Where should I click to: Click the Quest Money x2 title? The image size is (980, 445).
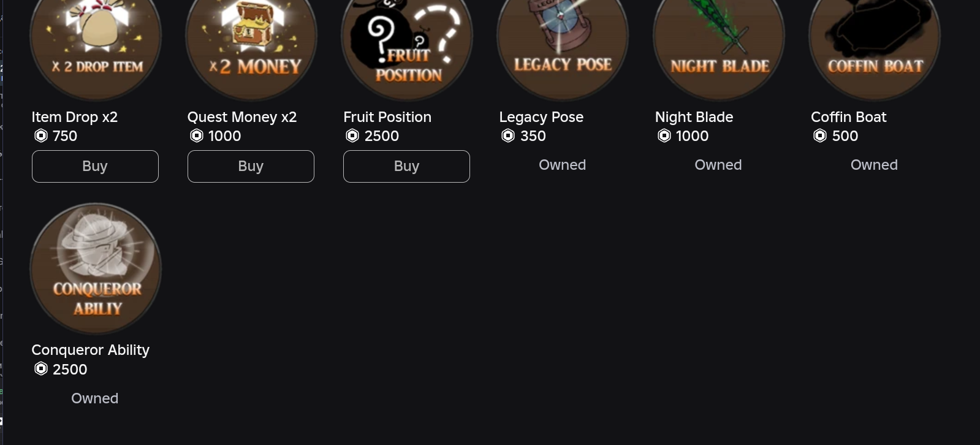point(241,117)
